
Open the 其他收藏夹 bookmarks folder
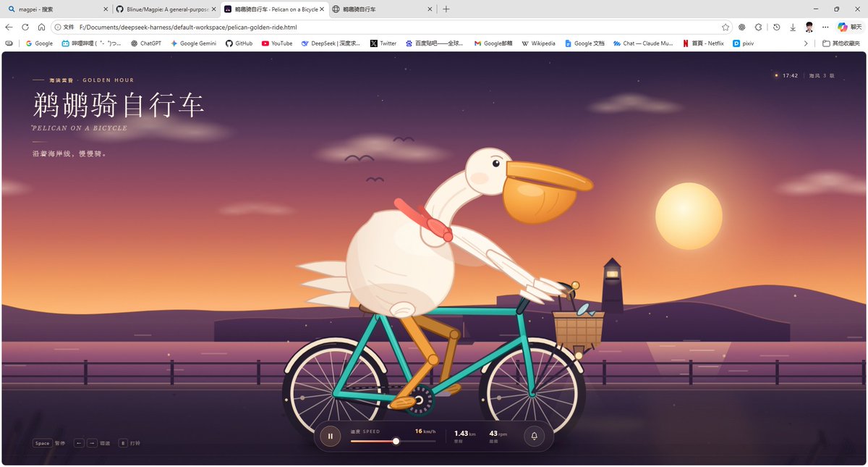tap(841, 43)
